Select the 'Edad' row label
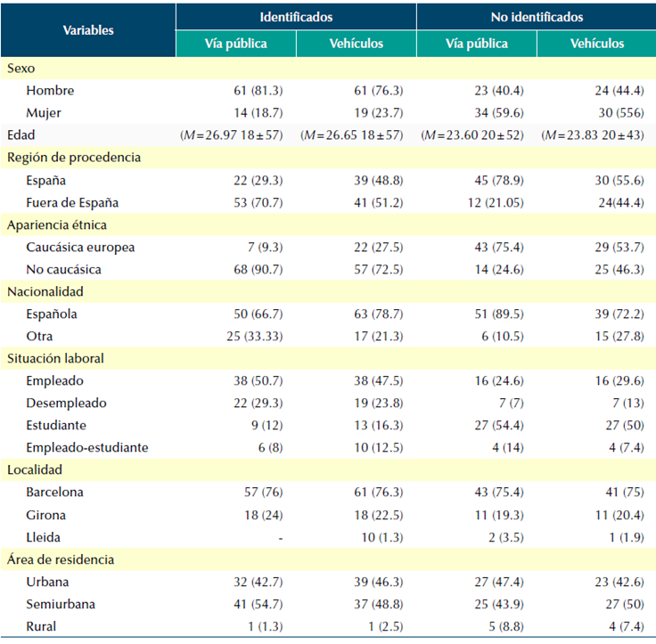Image resolution: width=656 pixels, height=644 pixels. coord(21,135)
